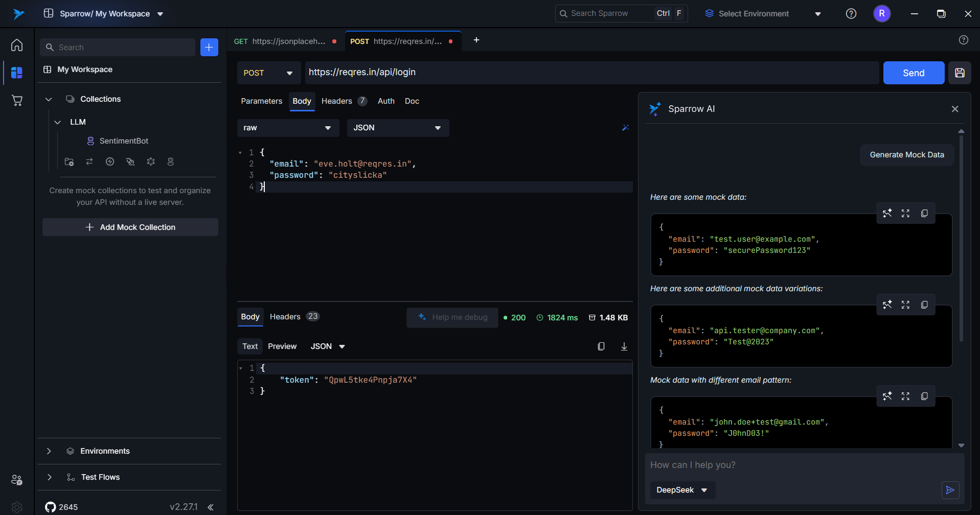Add a GraphQL request icon
This screenshot has width=980, height=515.
coord(151,161)
